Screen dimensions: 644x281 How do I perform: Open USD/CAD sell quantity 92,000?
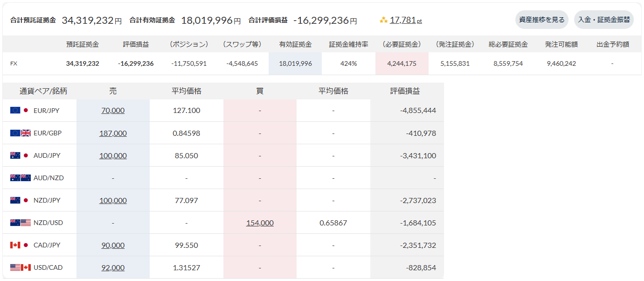[113, 267]
